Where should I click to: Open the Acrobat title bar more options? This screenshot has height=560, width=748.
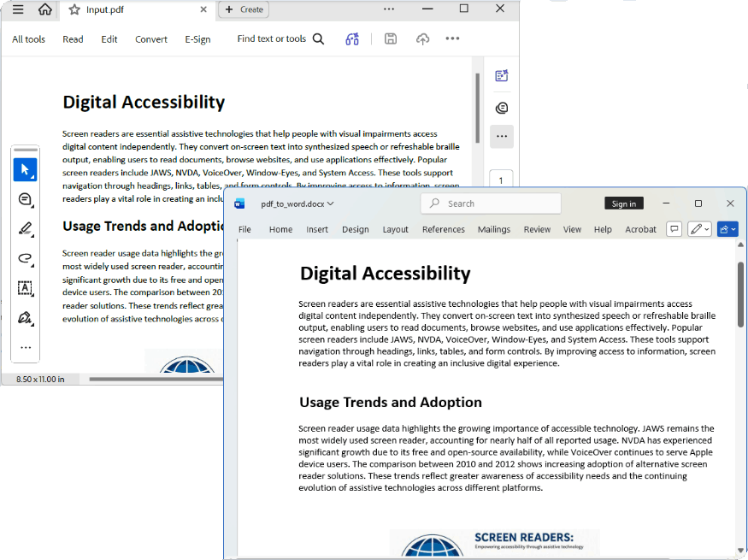[389, 9]
